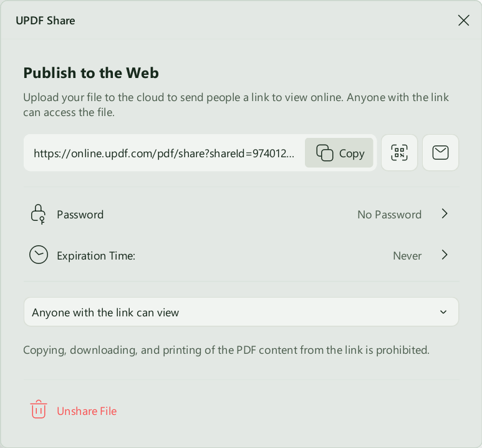This screenshot has width=482, height=448.
Task: Click the padlock Password icon
Action: point(38,214)
